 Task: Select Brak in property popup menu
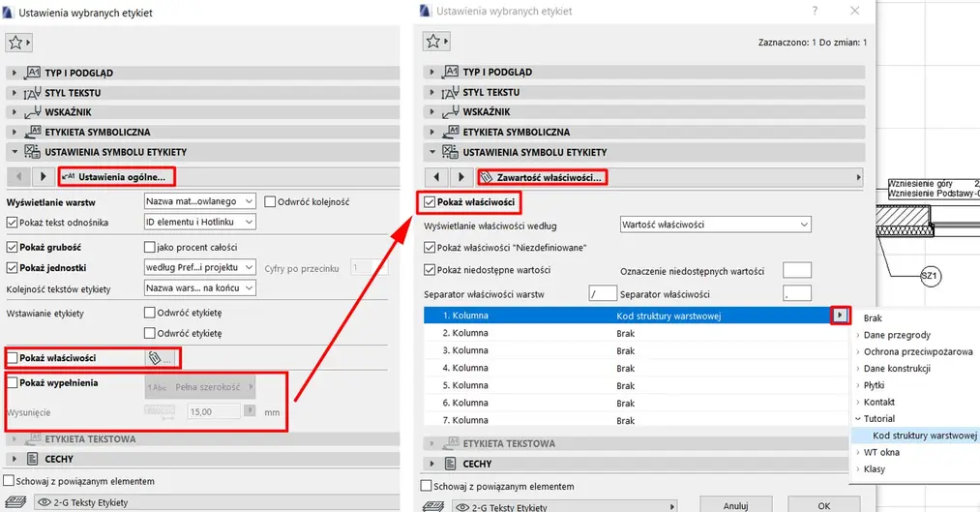873,318
